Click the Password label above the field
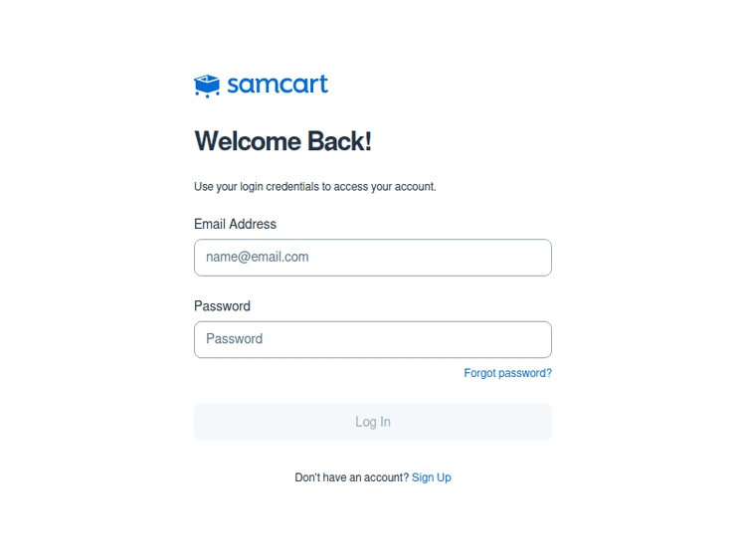Screen dimensions: 746x560 click(222, 305)
